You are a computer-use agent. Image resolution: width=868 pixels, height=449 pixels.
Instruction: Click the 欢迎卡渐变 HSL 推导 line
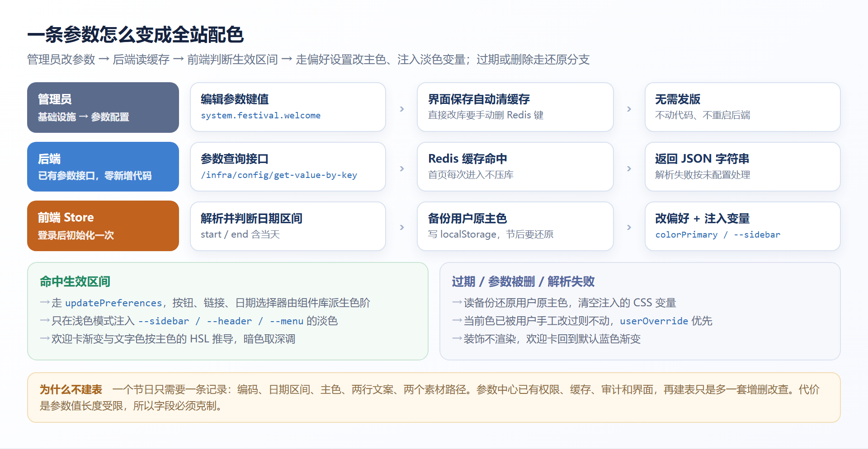(168, 339)
